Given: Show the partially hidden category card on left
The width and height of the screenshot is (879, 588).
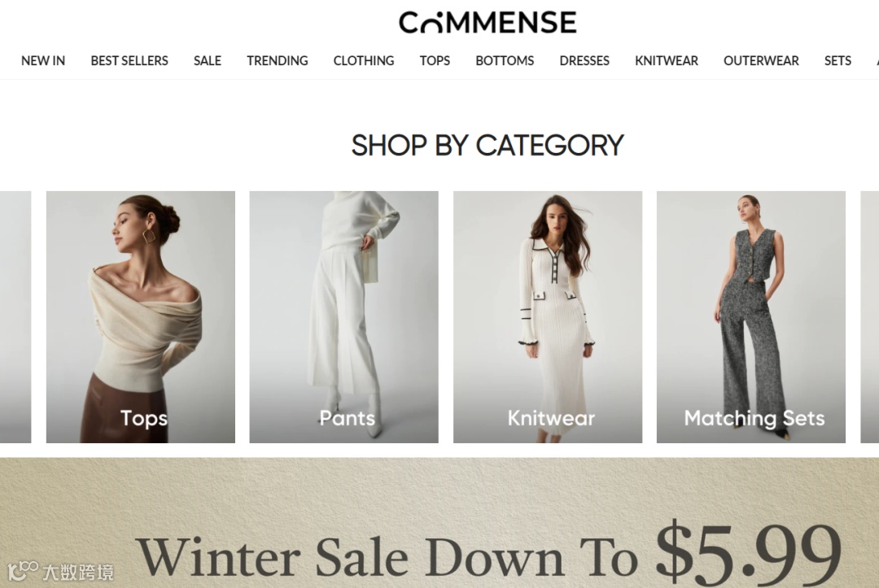Looking at the screenshot, I should pos(15,317).
